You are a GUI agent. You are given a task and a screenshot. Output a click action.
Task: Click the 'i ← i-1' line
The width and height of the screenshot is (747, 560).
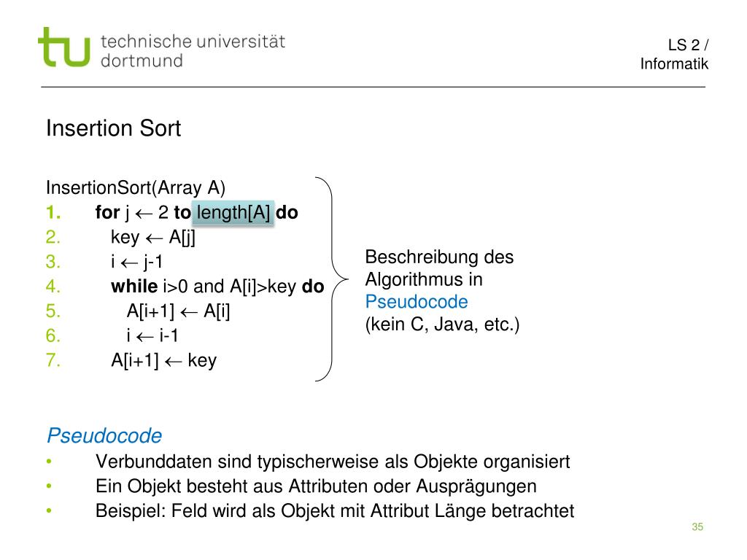[152, 335]
